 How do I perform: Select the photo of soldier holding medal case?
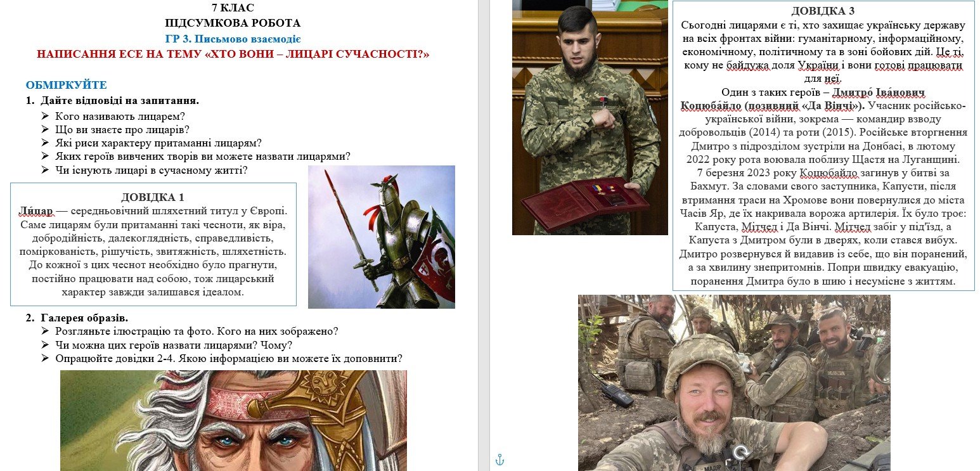(x=590, y=120)
